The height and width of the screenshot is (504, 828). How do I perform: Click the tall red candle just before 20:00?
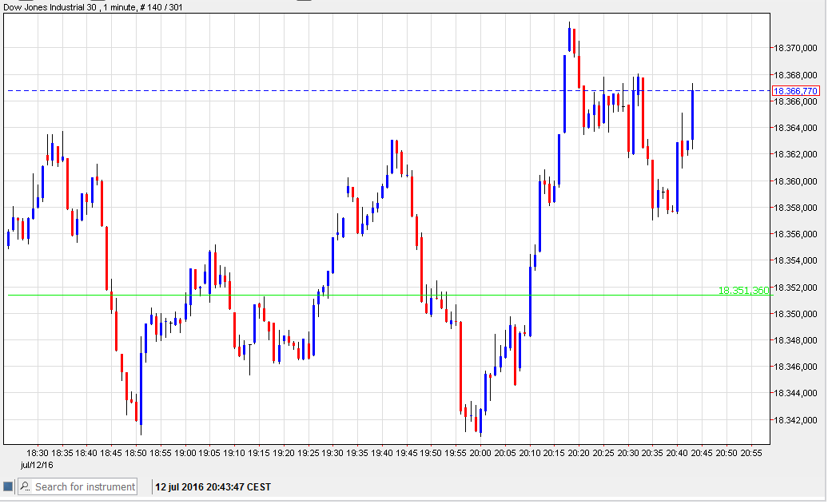461,367
